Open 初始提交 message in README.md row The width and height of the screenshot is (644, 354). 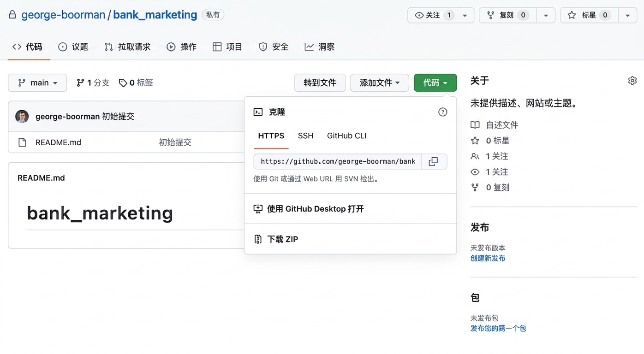click(175, 142)
